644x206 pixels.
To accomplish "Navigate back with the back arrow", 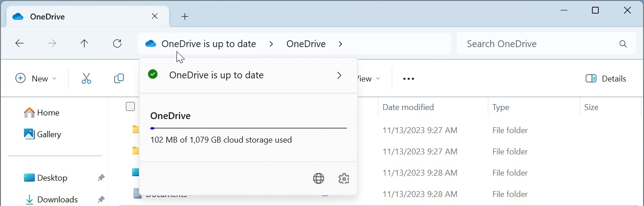I will click(19, 43).
